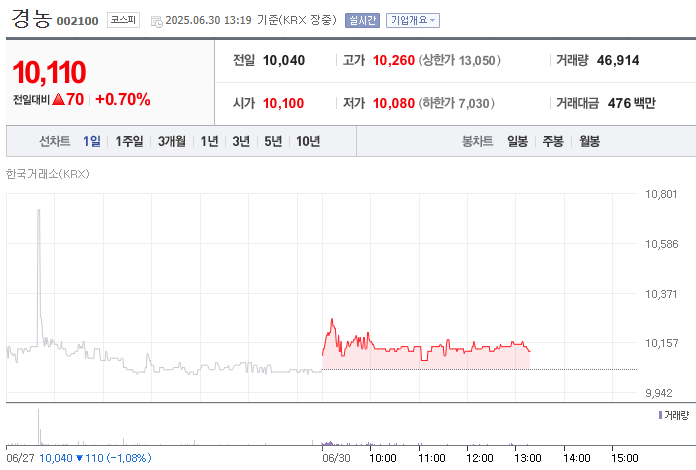This screenshot has height=470, width=696.
Task: Click the 11:00 time axis label
Action: 431,458
